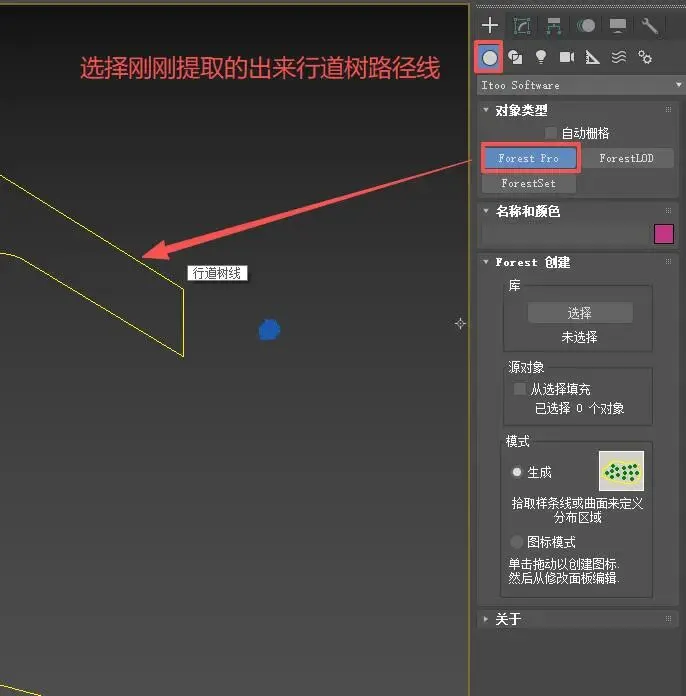Click the 关于 rollout drag handle
The height and width of the screenshot is (696, 686).
[x=668, y=618]
